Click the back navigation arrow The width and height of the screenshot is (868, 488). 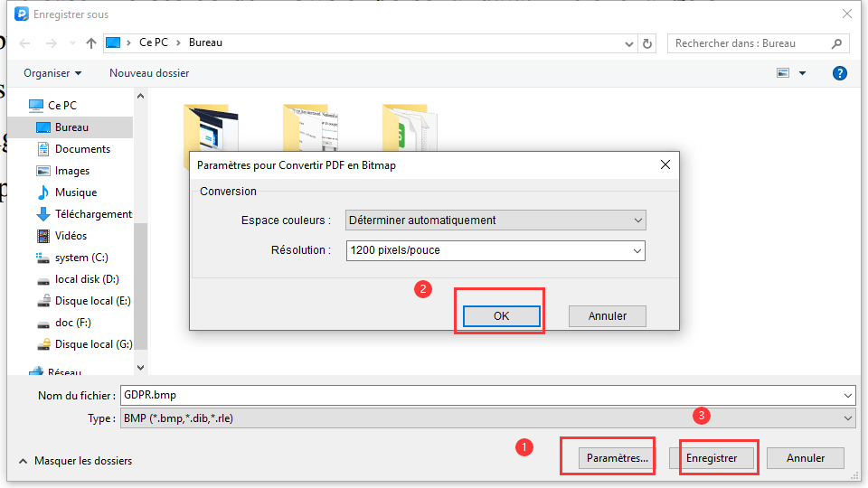[24, 43]
